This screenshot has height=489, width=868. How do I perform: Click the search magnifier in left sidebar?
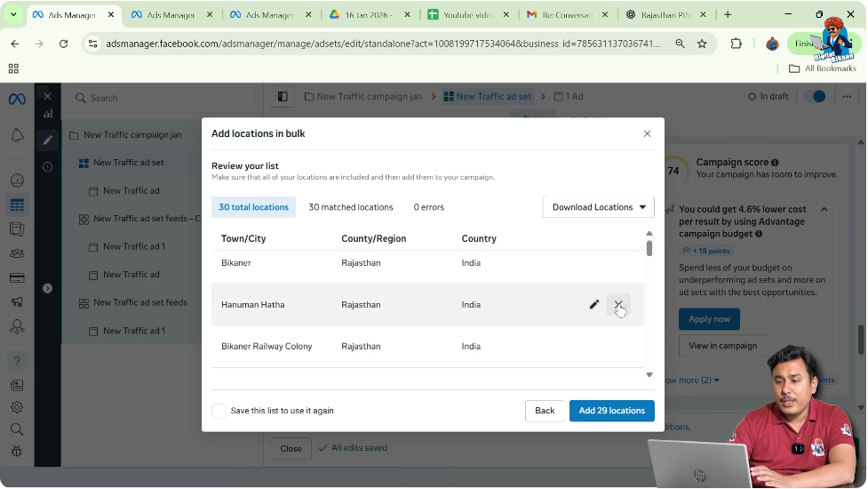point(17,429)
